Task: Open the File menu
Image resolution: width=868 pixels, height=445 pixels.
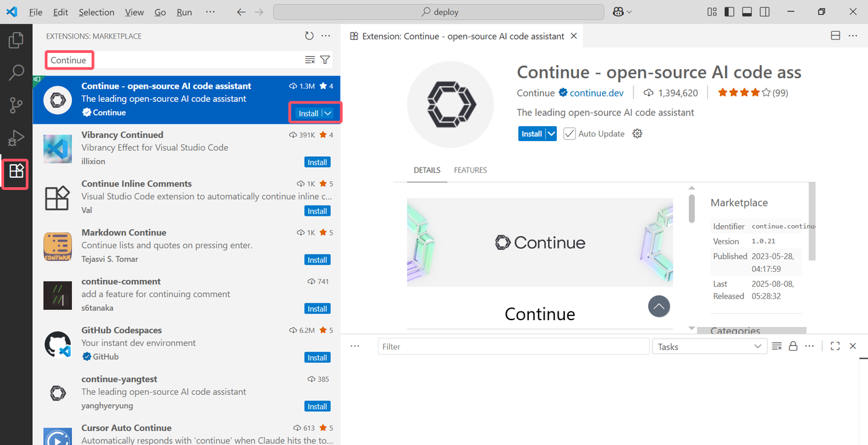Action: [x=36, y=12]
